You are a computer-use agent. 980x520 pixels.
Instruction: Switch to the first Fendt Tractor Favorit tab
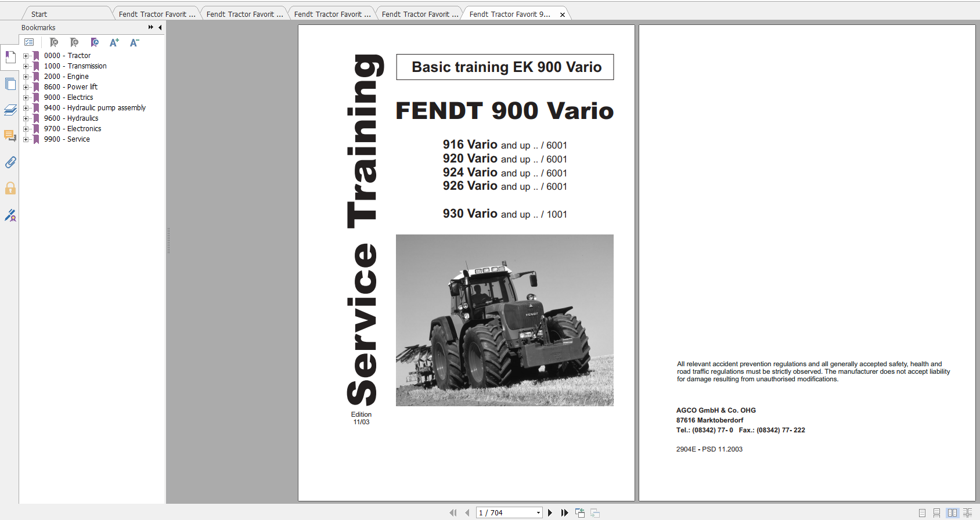pyautogui.click(x=157, y=14)
